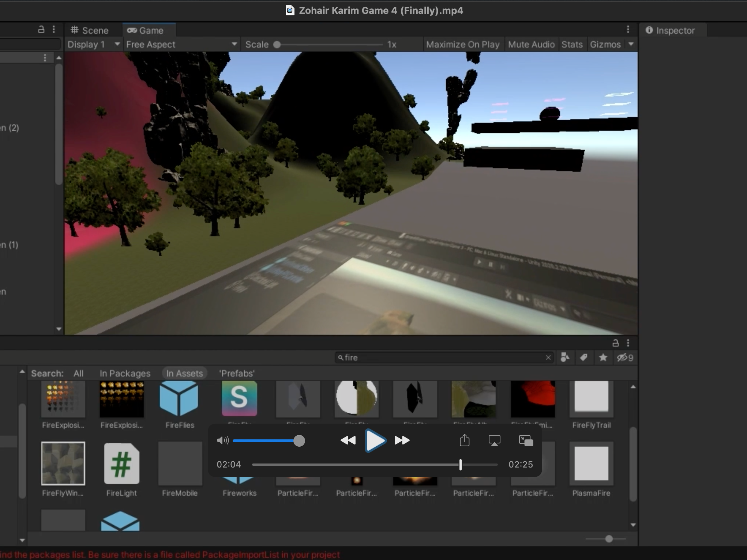The image size is (747, 560).
Task: Select the In Packages search filter
Action: [125, 373]
